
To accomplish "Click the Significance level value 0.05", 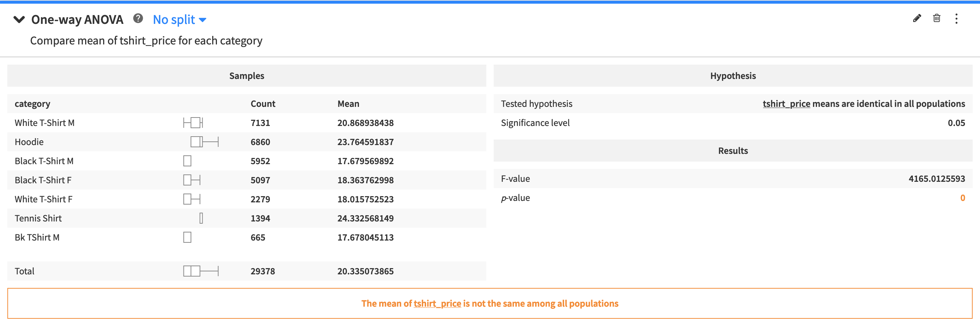I will [956, 123].
